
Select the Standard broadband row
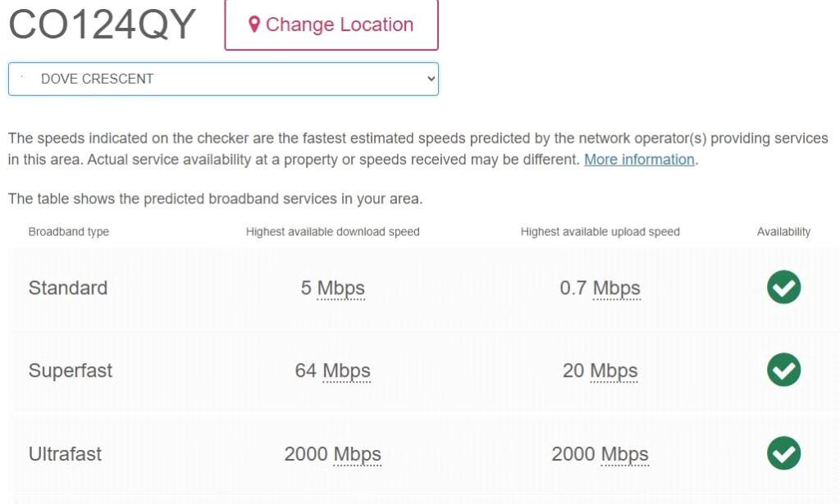click(68, 288)
